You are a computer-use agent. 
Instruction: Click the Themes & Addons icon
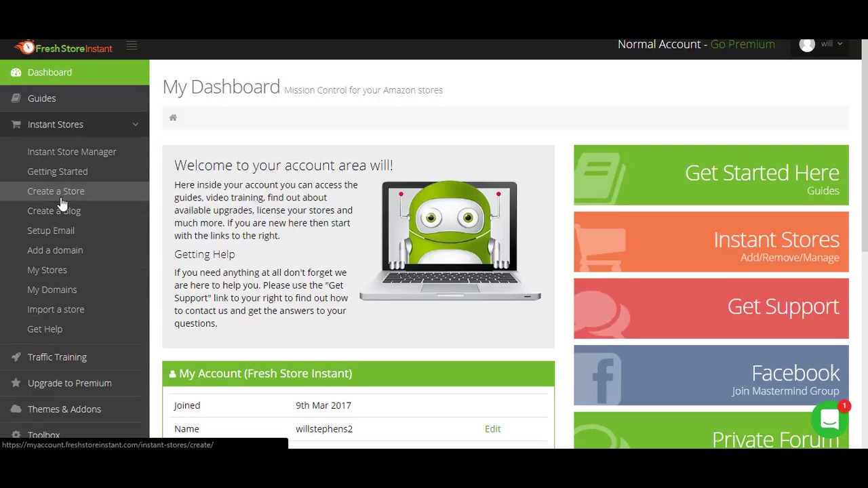point(16,409)
